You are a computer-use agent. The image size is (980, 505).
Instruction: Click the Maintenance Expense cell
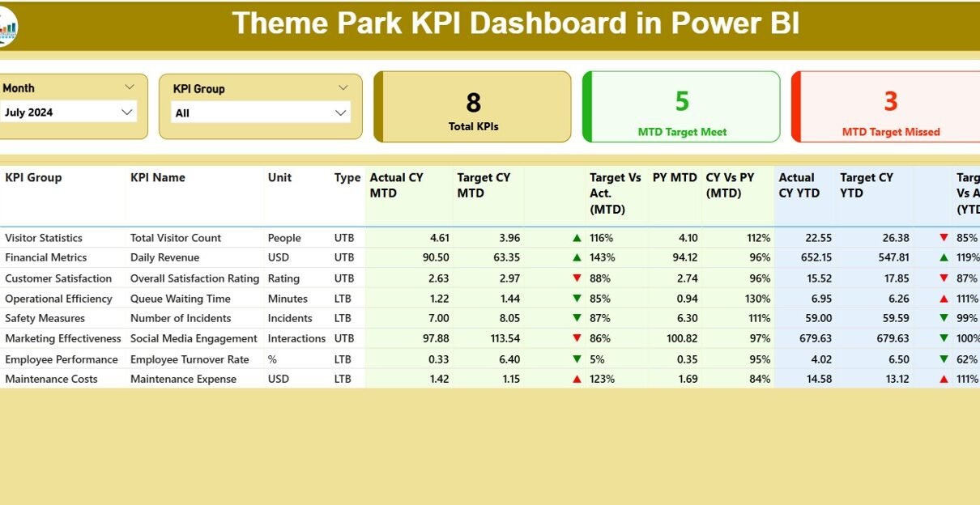(183, 379)
